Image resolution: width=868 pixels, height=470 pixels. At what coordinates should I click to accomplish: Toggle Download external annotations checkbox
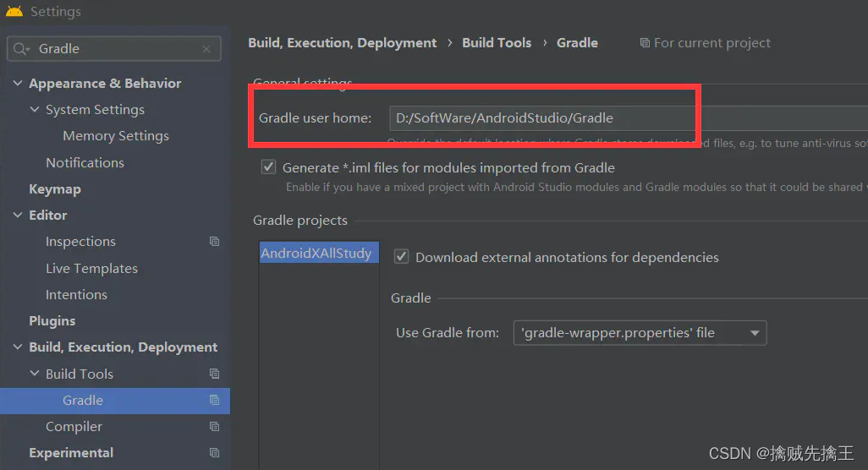(x=401, y=257)
